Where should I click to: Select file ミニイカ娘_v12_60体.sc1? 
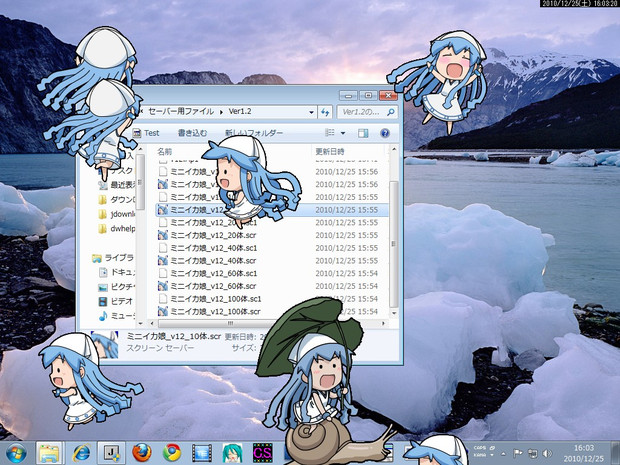(x=214, y=273)
